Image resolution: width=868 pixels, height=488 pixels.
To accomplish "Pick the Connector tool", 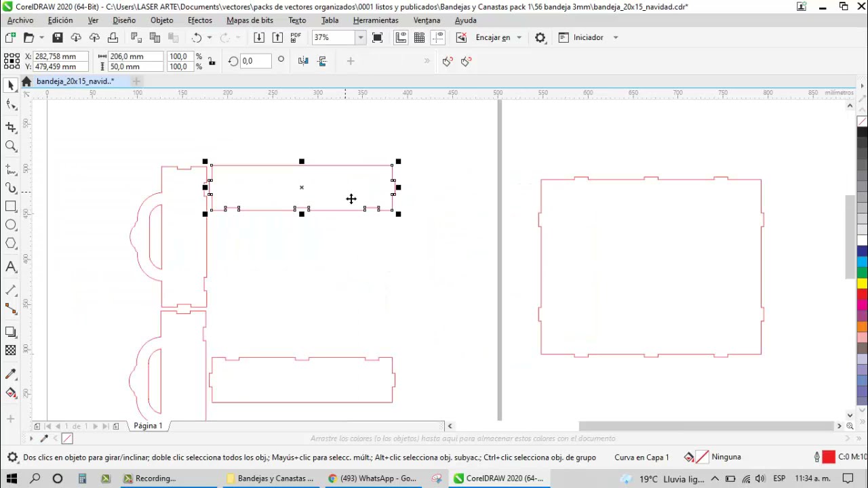I will (x=11, y=308).
